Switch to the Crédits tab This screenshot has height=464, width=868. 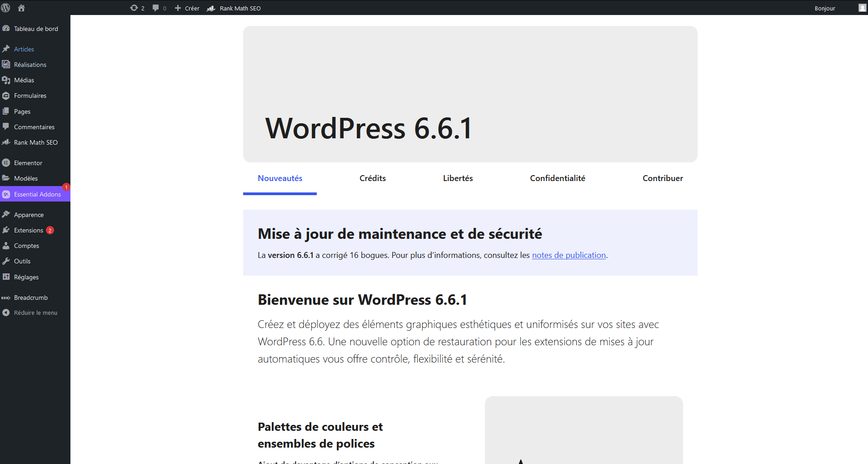(373, 178)
